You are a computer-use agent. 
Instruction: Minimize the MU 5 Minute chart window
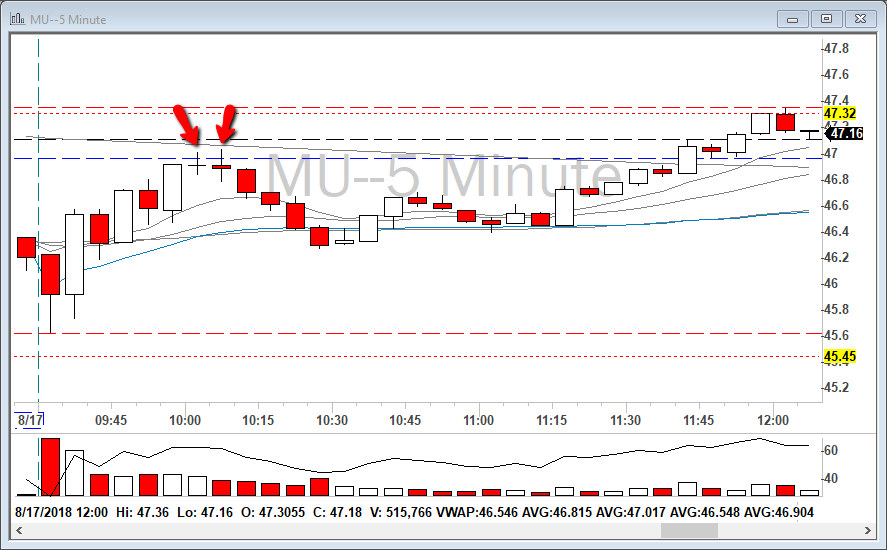click(793, 19)
